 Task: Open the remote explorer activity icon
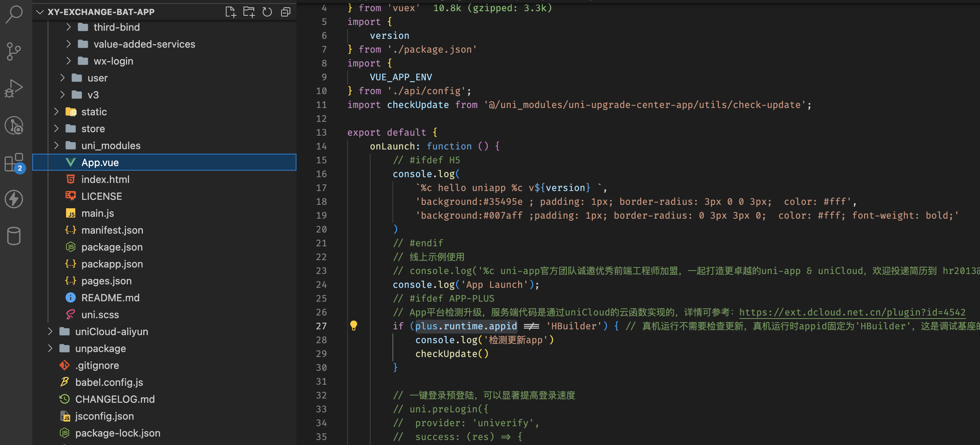[x=14, y=125]
